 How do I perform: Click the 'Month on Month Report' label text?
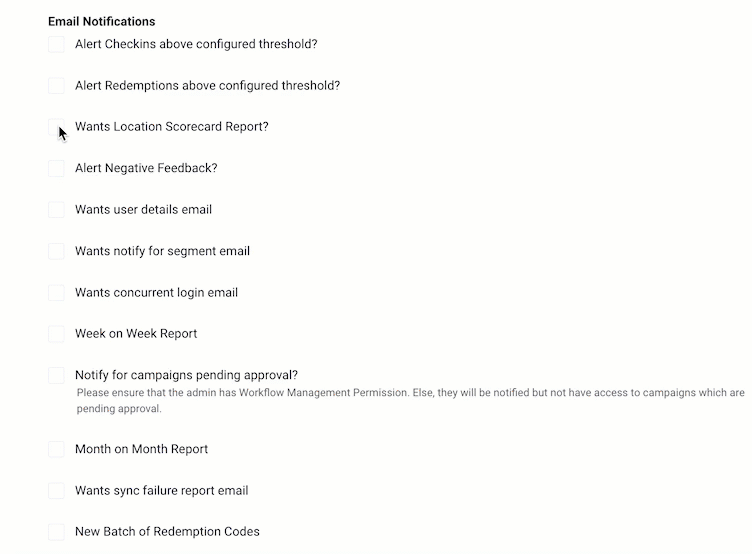(x=141, y=449)
